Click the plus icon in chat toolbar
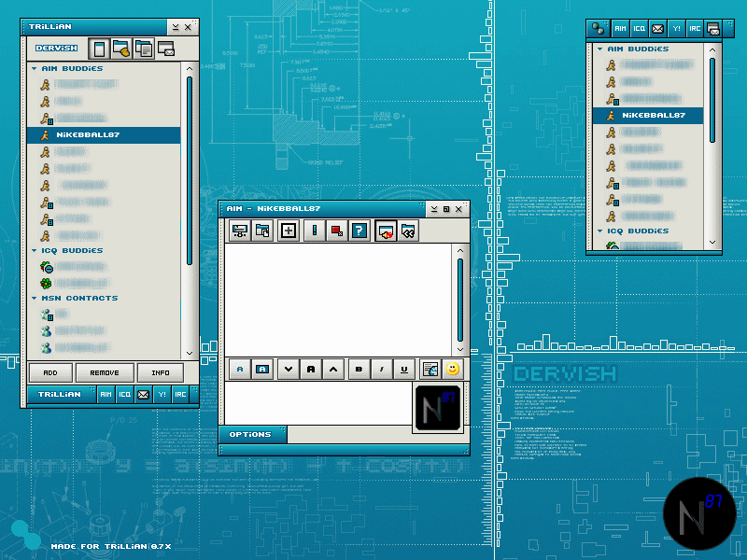 point(288,231)
